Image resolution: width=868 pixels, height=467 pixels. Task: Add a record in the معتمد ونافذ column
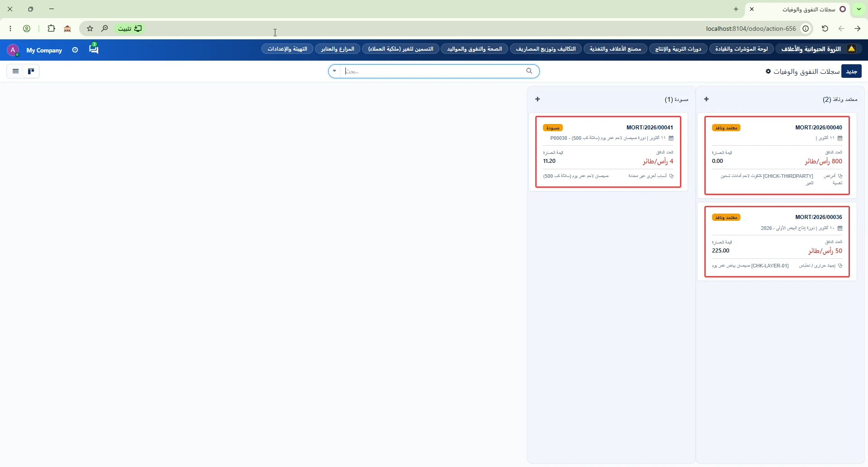click(x=706, y=99)
